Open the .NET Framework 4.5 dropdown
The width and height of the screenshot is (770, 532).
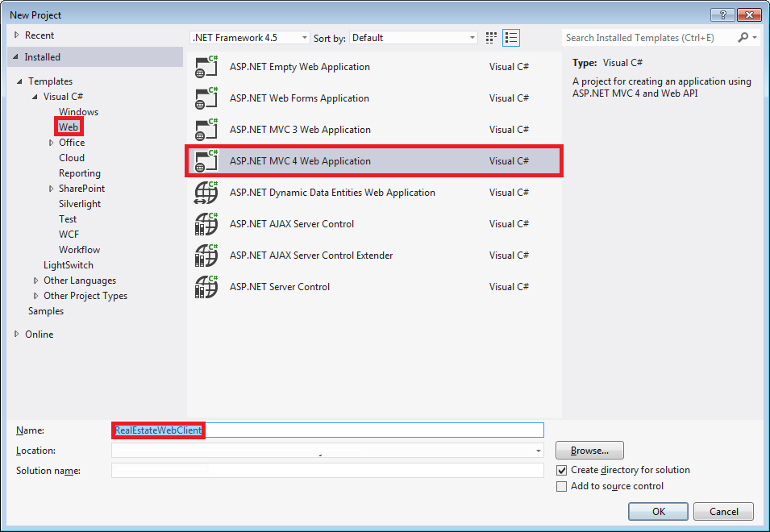pos(250,38)
